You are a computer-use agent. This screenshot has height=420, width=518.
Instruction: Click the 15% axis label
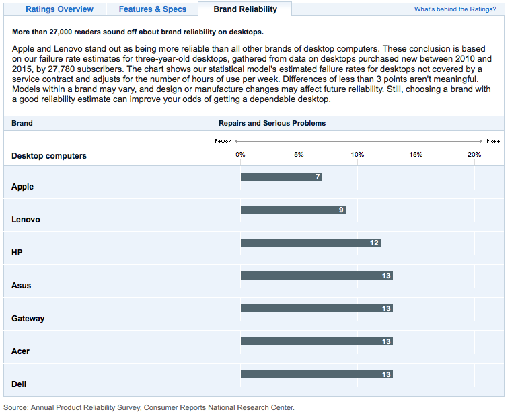coord(416,155)
